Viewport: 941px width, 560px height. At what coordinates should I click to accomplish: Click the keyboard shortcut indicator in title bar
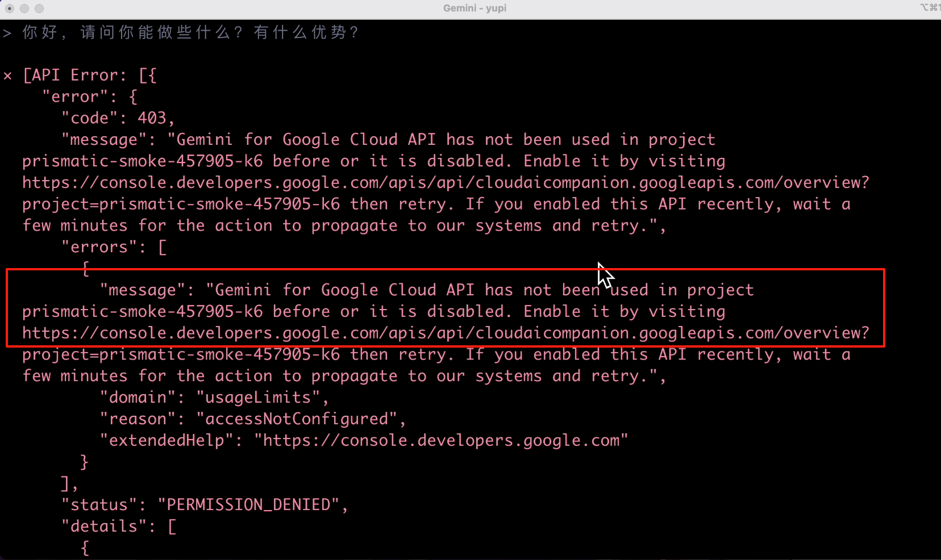[x=930, y=7]
